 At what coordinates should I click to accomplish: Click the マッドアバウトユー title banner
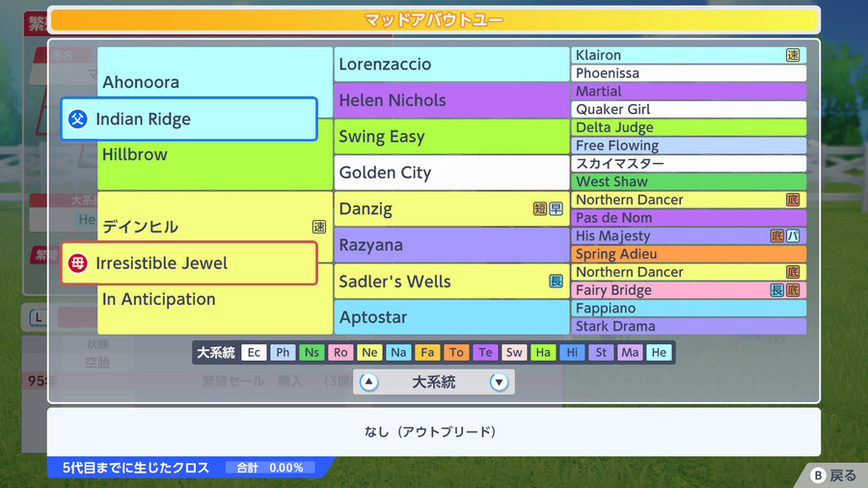point(434,20)
